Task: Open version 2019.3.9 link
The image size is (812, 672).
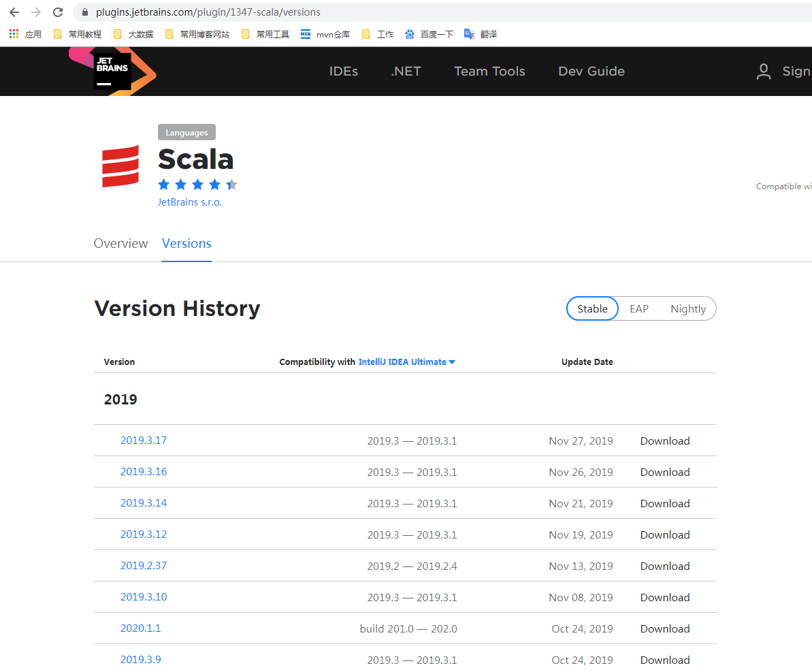Action: click(140, 660)
